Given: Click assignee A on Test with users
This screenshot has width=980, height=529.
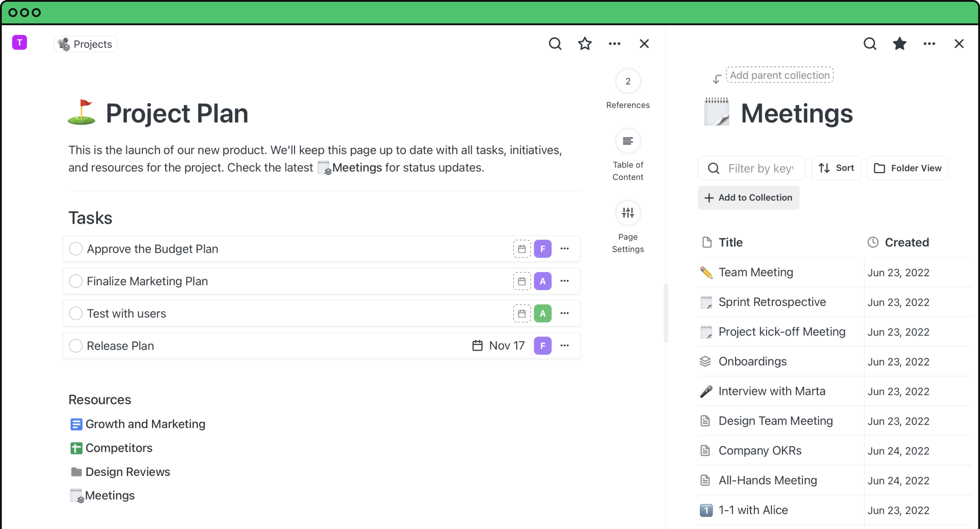Looking at the screenshot, I should [543, 314].
